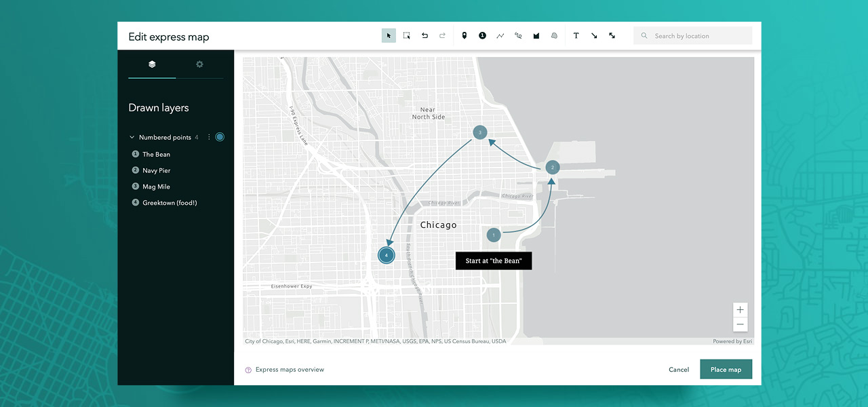
Task: Pick the double-headed arrow tool
Action: (x=612, y=36)
